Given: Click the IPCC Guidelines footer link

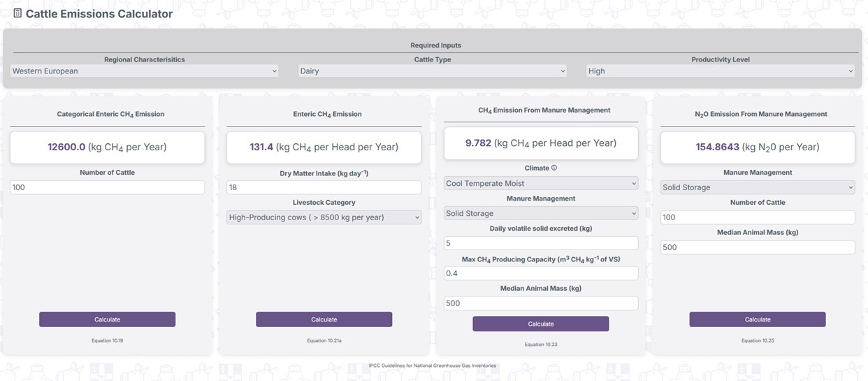Looking at the screenshot, I should point(433,366).
